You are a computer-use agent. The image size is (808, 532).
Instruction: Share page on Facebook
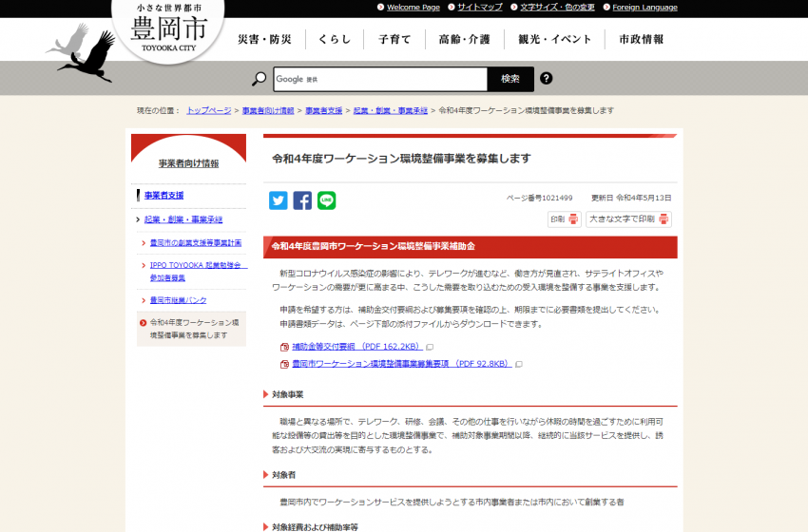pos(302,200)
